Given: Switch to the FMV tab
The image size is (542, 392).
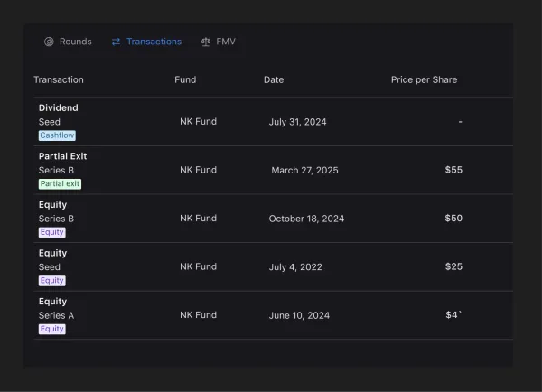Looking at the screenshot, I should click(225, 42).
